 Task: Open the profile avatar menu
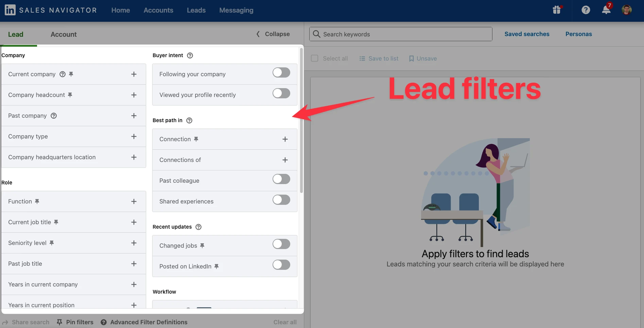(x=627, y=10)
